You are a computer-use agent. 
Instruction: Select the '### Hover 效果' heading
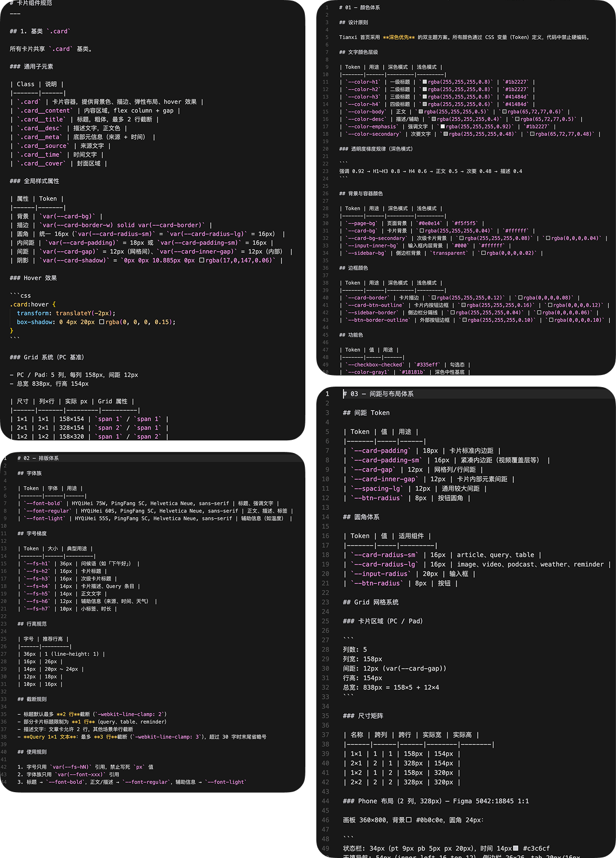(33, 278)
